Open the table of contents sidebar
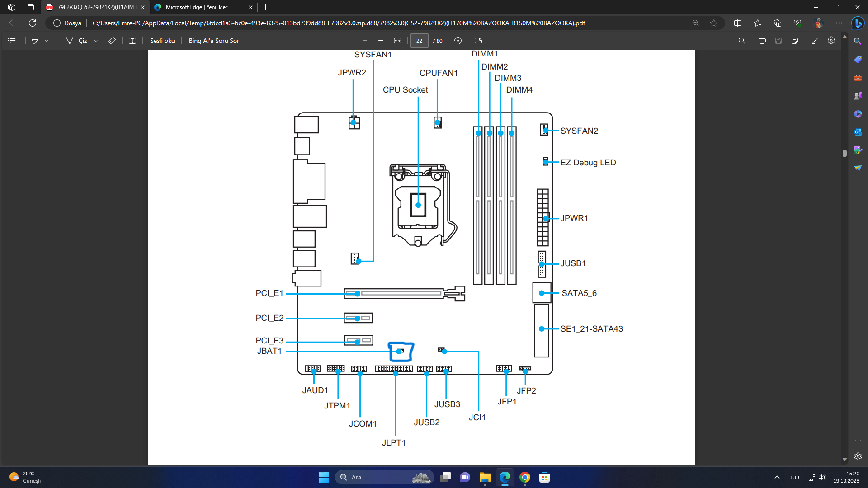This screenshot has height=488, width=868. [12, 41]
